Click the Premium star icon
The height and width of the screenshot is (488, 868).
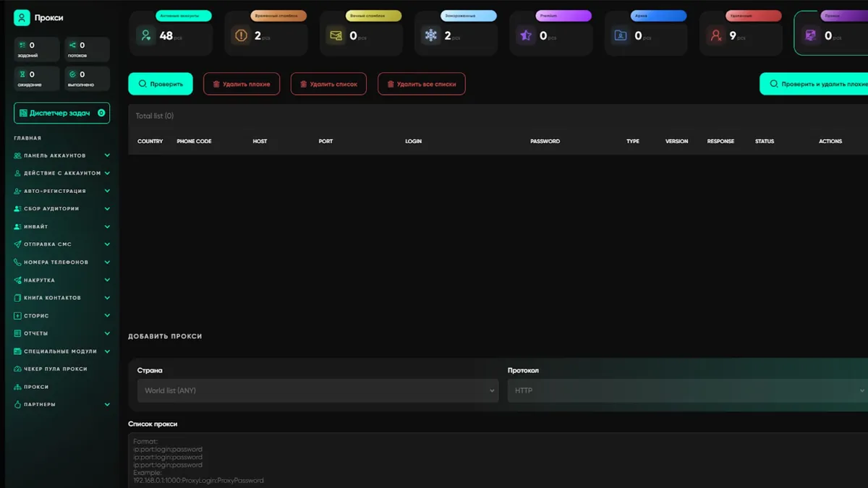[526, 35]
